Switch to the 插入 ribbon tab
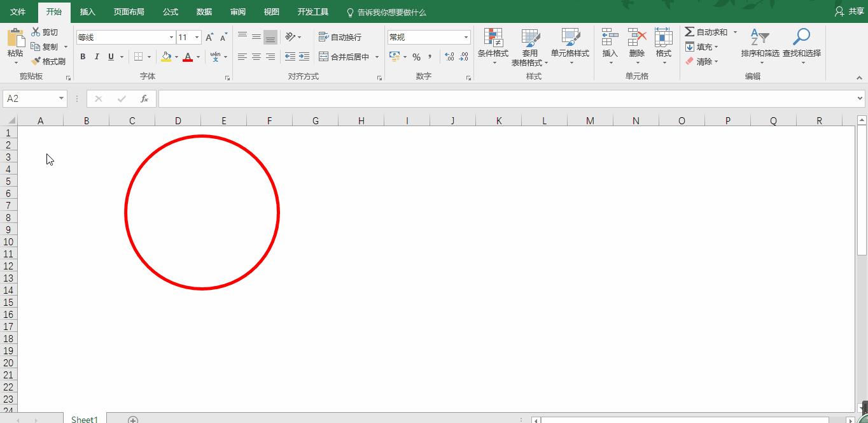Viewport: 868px width, 423px height. click(87, 11)
